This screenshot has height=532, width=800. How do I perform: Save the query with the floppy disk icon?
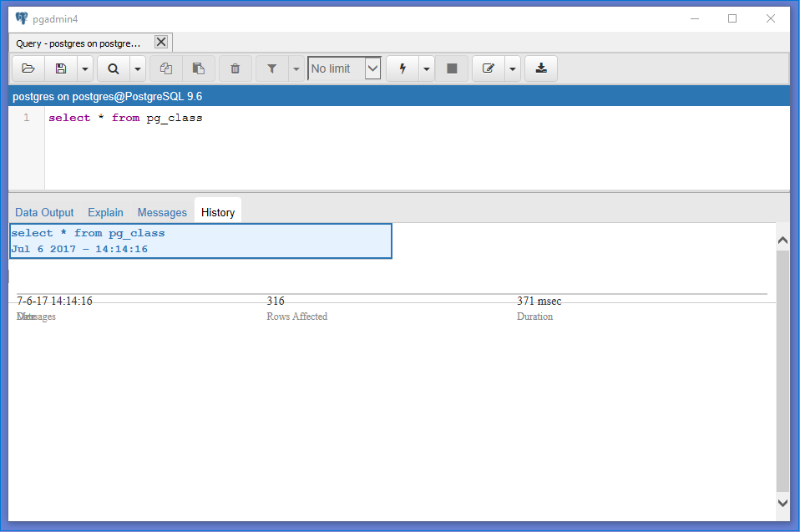(60, 68)
